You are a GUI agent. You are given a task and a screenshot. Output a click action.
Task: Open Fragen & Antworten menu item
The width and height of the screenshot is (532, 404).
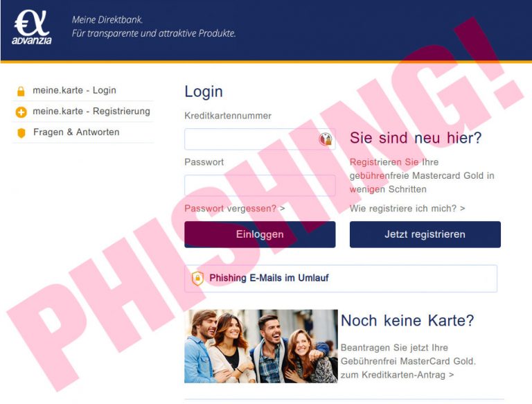point(76,132)
